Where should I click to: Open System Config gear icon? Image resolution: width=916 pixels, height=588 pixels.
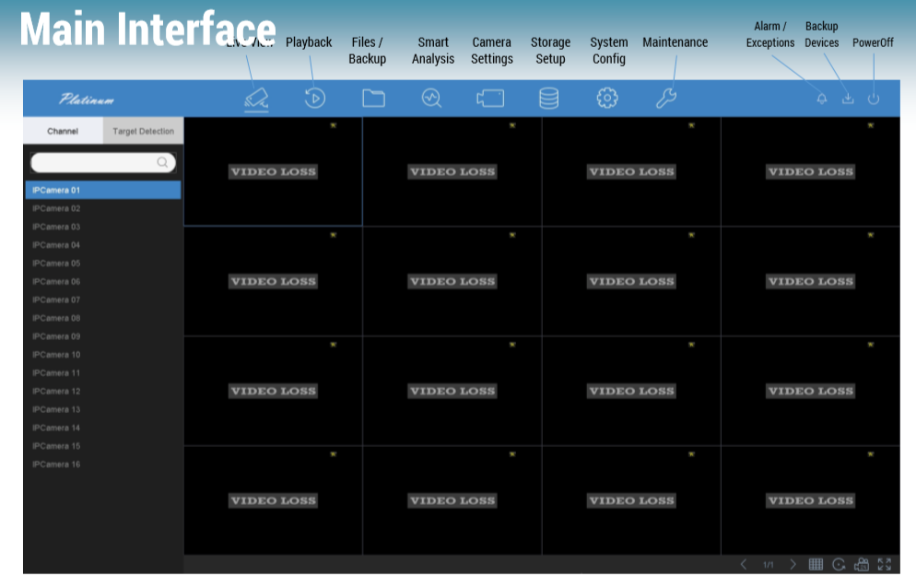[606, 98]
